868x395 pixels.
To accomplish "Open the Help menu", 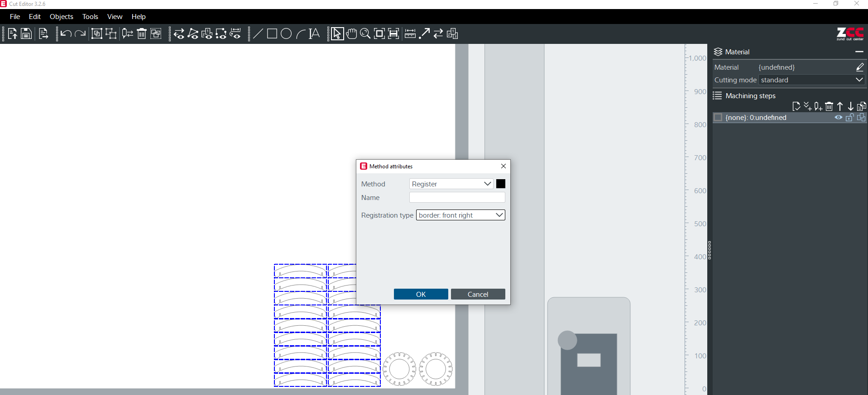I will (139, 17).
